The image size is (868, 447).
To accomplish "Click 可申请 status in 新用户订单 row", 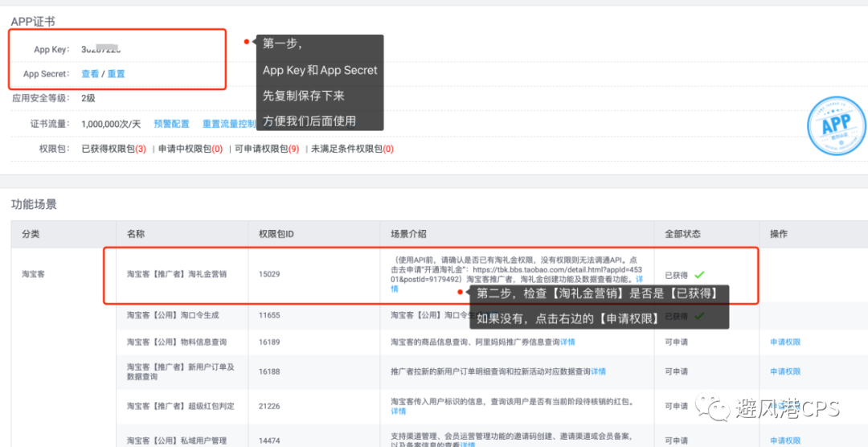I will coord(676,371).
